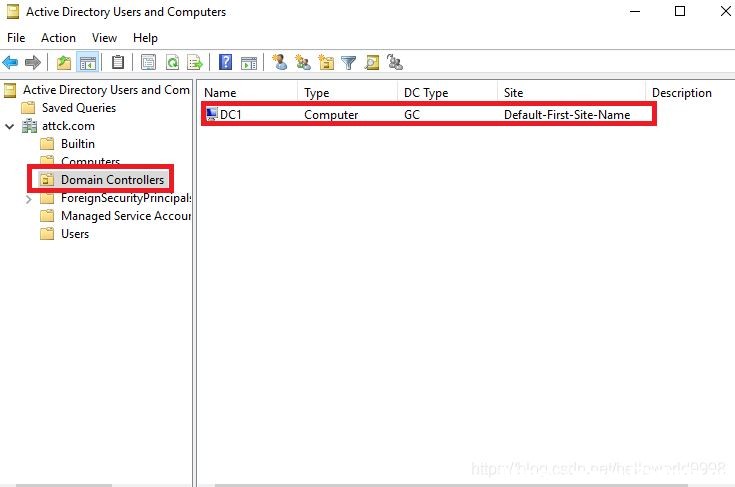The height and width of the screenshot is (487, 735).
Task: Toggle the console tree pane icon
Action: 88,62
